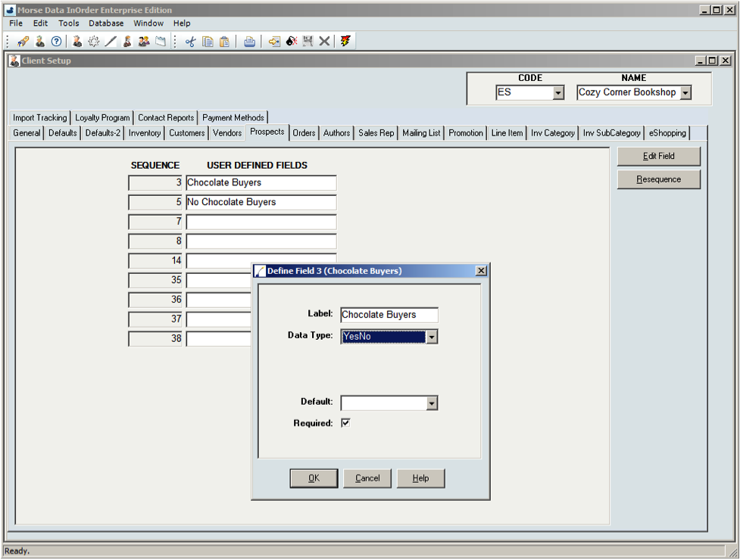Click the black X delete toolbar icon

click(324, 42)
